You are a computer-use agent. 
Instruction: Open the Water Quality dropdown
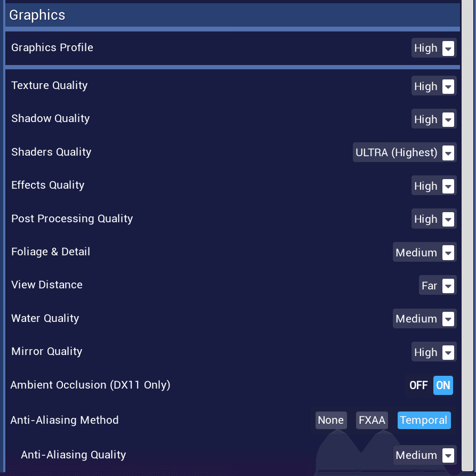[424, 318]
